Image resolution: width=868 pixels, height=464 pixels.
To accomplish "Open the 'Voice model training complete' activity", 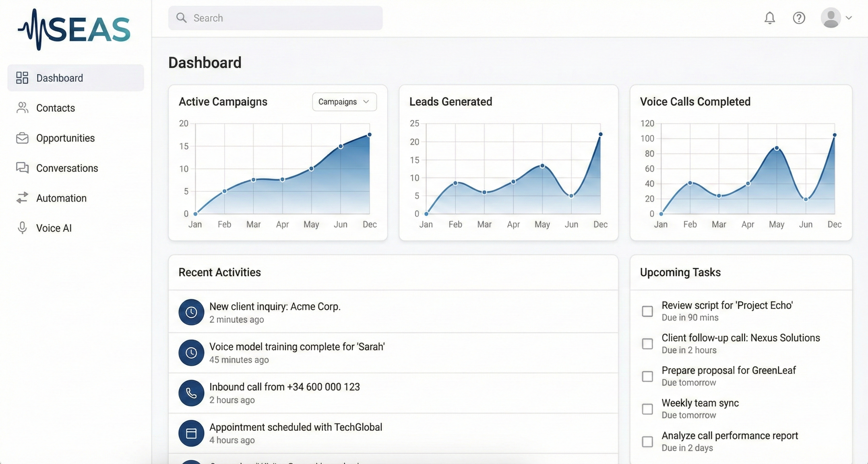I will pos(297,347).
